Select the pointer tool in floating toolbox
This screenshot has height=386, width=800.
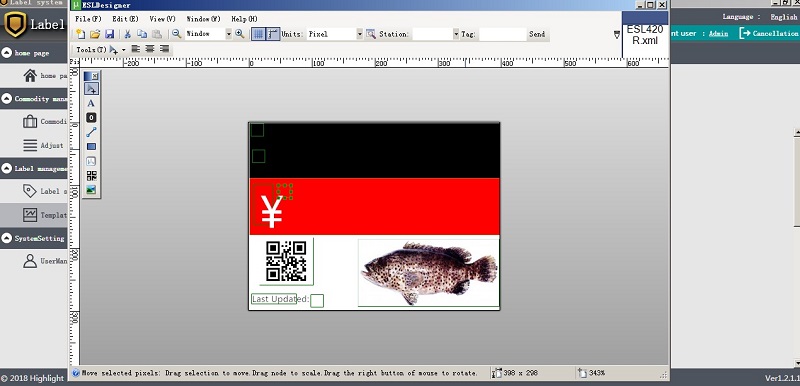(x=91, y=89)
